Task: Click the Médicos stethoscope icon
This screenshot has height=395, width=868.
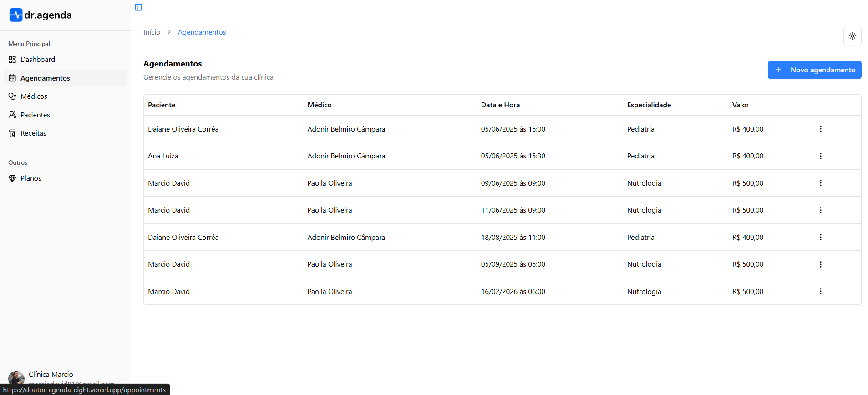Action: pos(12,96)
